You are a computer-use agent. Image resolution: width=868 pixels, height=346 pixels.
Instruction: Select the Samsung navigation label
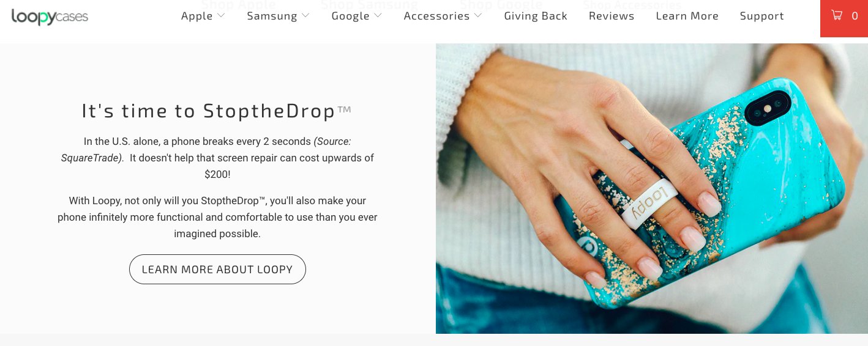[272, 17]
